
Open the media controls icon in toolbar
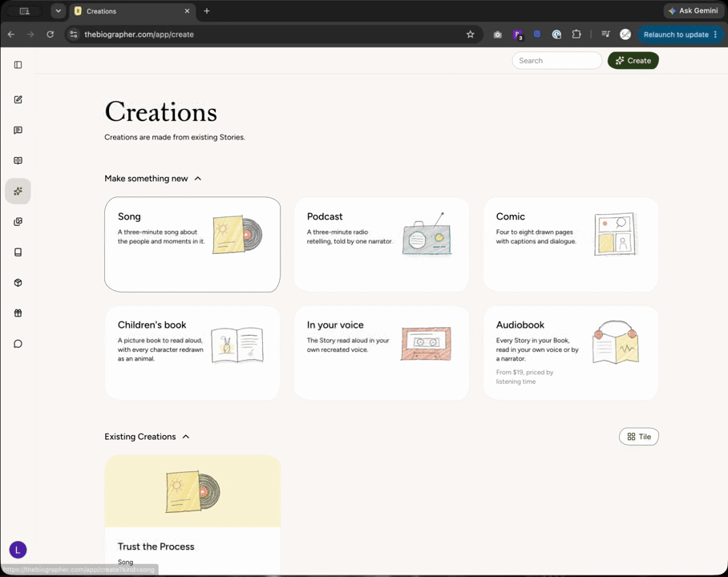click(605, 34)
